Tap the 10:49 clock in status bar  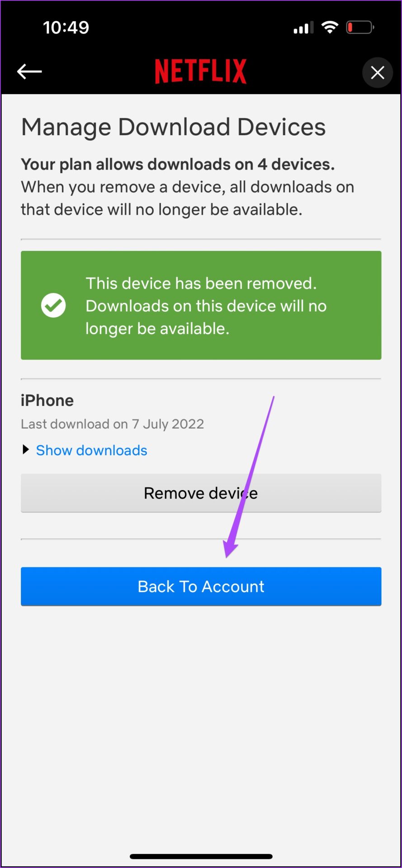click(66, 28)
